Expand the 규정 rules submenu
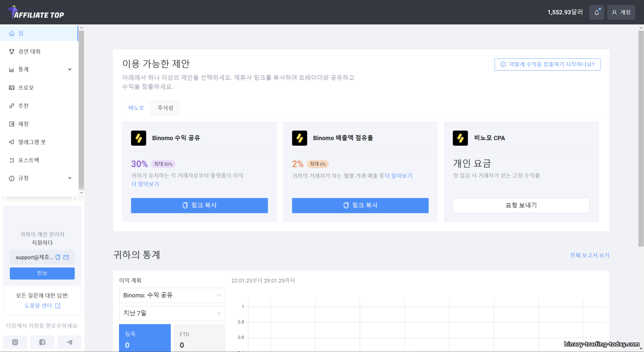The height and width of the screenshot is (352, 644). coord(39,178)
